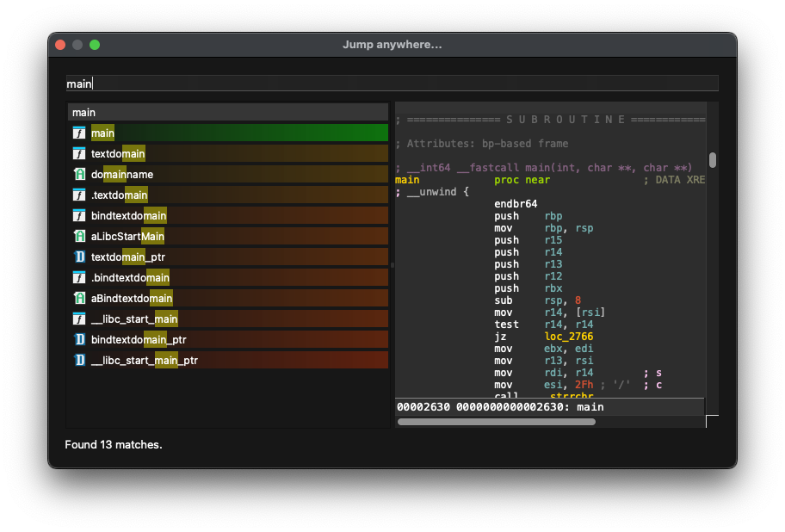Image resolution: width=785 pixels, height=532 pixels.
Task: Click the loc_2766 jump target label
Action: click(568, 337)
